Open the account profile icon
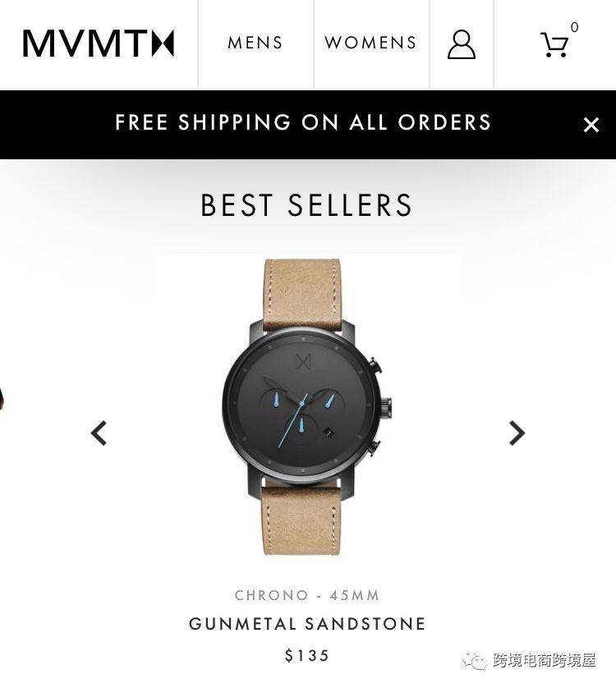This screenshot has width=616, height=688. point(461,44)
